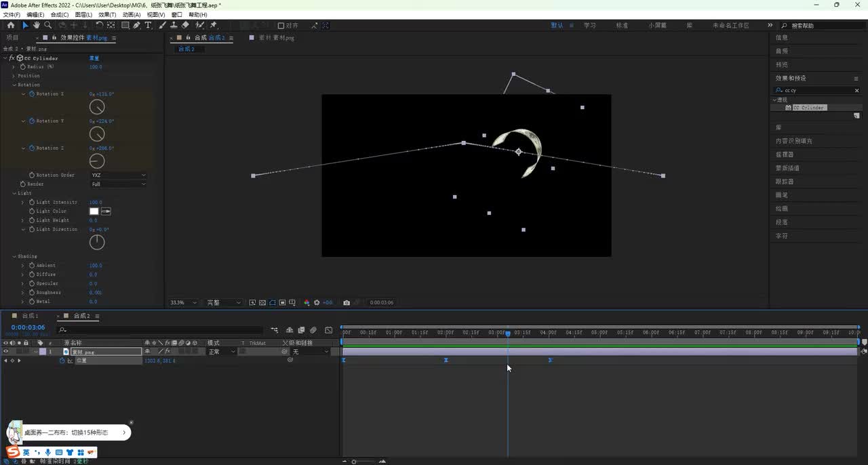This screenshot has height=465, width=868.
Task: Click the motion blur enable icon in timeline
Action: click(x=313, y=330)
